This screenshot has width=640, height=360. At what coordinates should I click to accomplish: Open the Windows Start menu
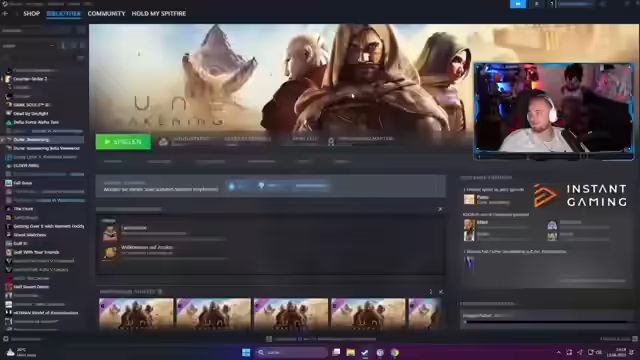coord(246,352)
